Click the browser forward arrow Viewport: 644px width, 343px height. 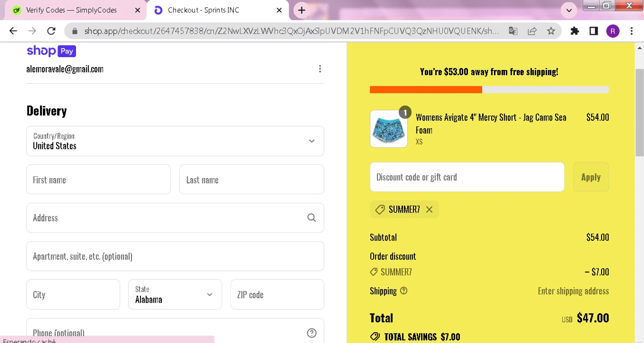tap(32, 31)
